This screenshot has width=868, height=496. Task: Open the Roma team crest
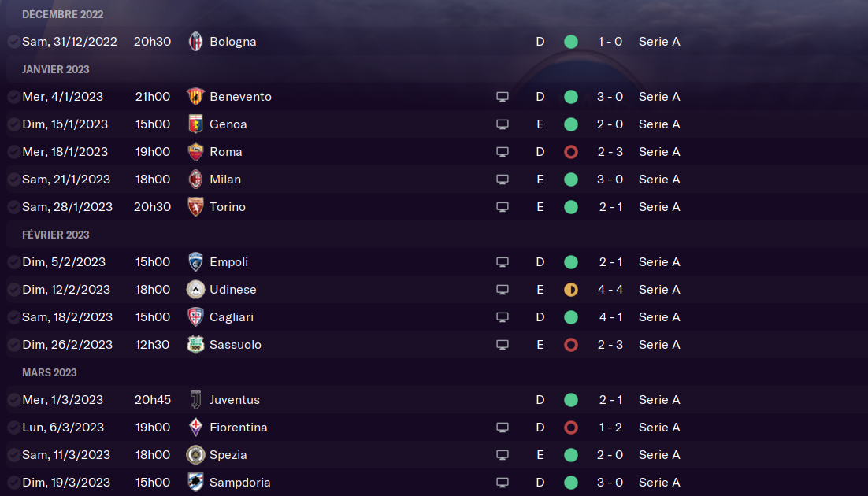[195, 152]
